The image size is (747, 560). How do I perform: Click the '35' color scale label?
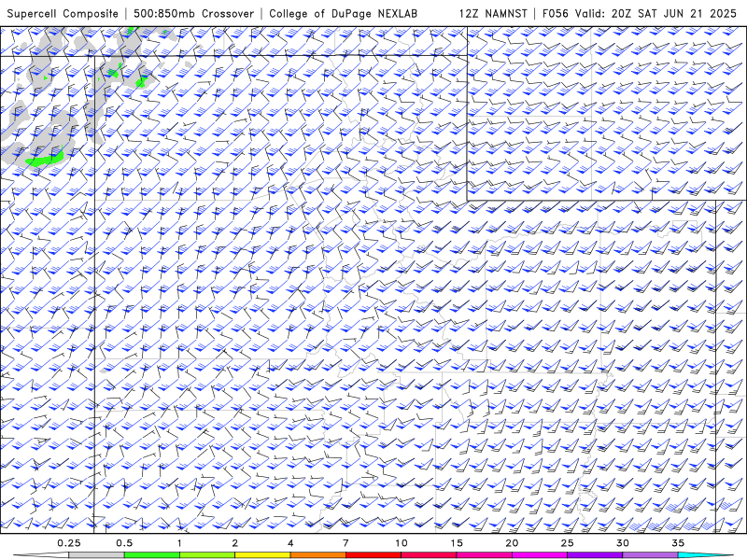(678, 543)
